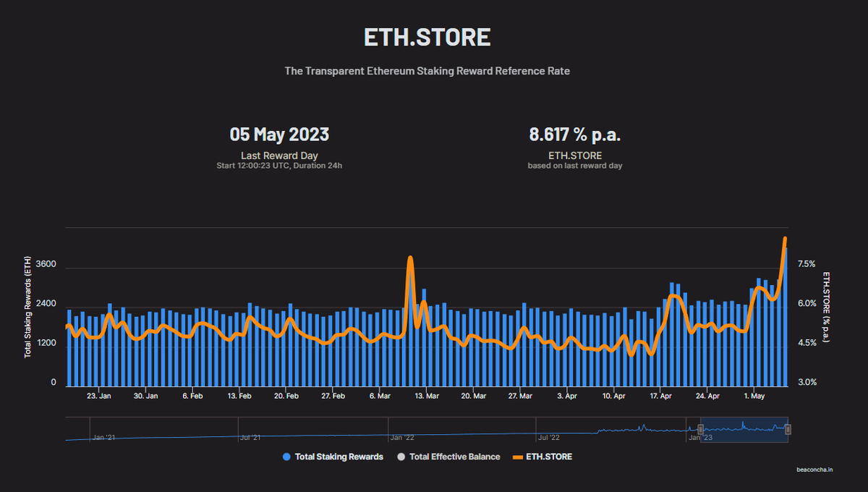This screenshot has height=492, width=868.
Task: Click the orange ETH.STORE legend line marker
Action: coord(517,457)
